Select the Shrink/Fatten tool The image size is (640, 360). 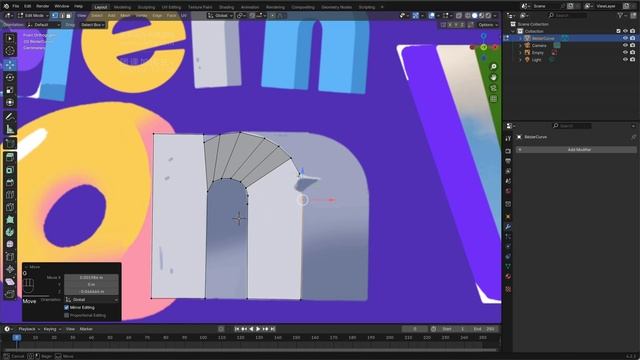click(x=10, y=269)
